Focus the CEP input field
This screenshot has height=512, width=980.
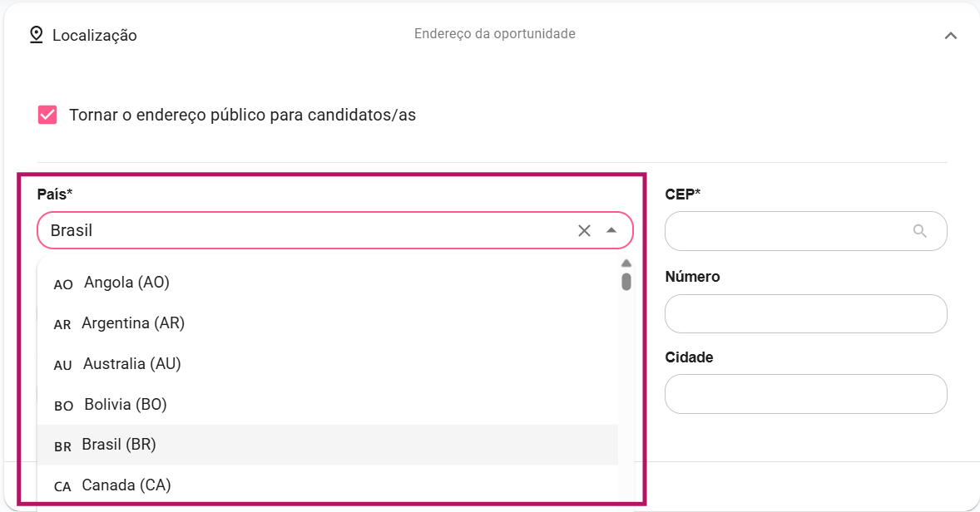pyautogui.click(x=786, y=231)
